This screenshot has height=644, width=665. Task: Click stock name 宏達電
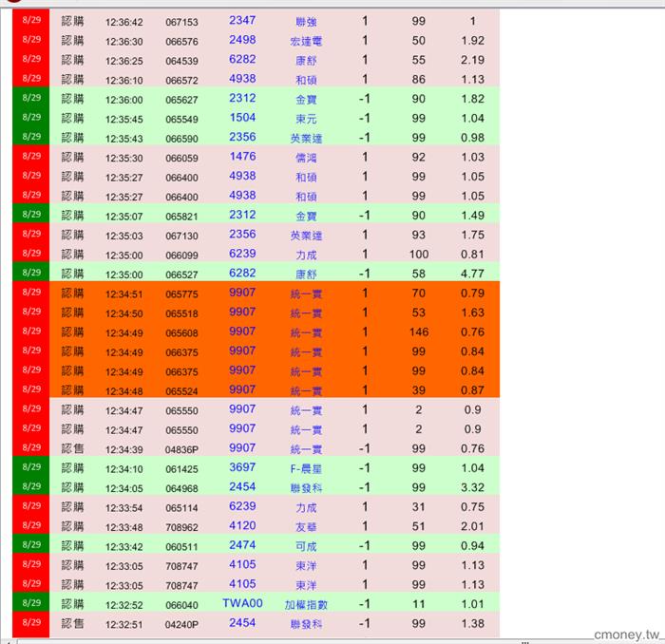(x=306, y=41)
